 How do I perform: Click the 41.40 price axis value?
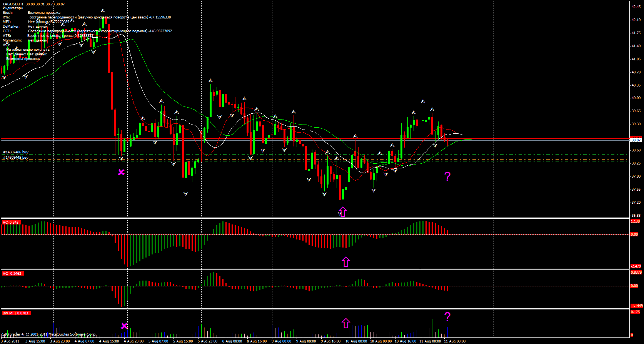point(636,46)
